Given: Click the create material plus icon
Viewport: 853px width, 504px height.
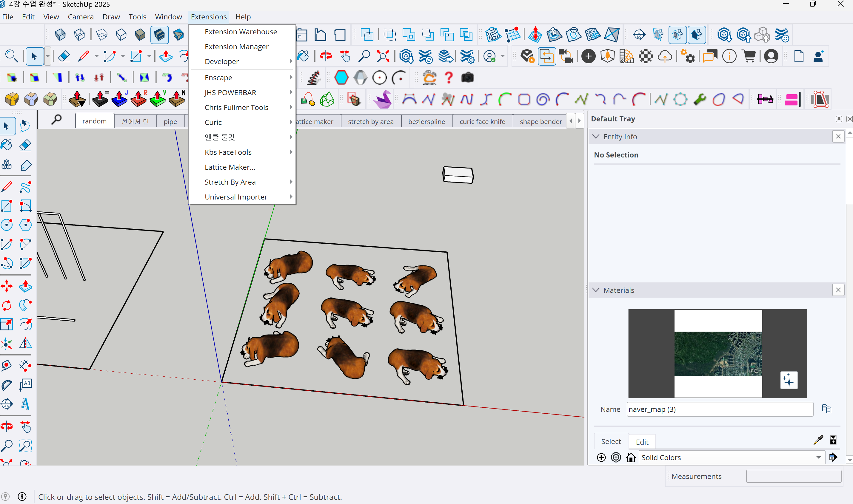Looking at the screenshot, I should click(x=601, y=457).
